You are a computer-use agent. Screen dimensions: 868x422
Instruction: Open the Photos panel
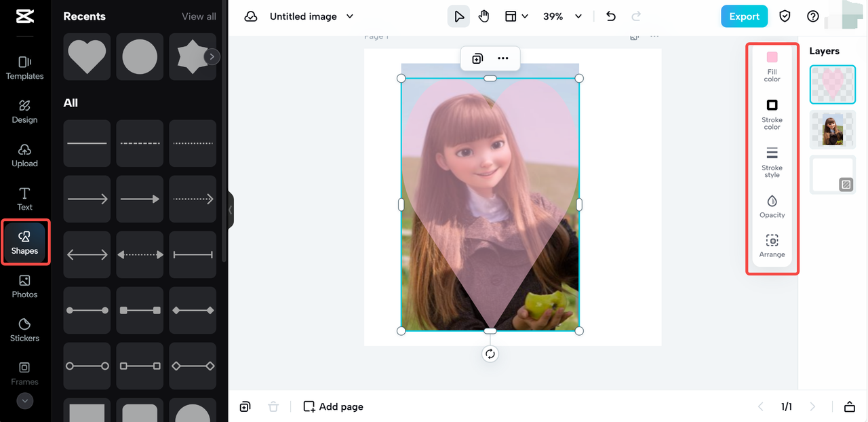[24, 286]
